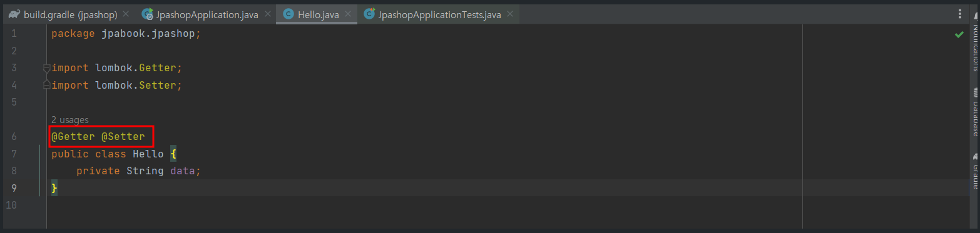Click the class name Hello

pyautogui.click(x=148, y=154)
